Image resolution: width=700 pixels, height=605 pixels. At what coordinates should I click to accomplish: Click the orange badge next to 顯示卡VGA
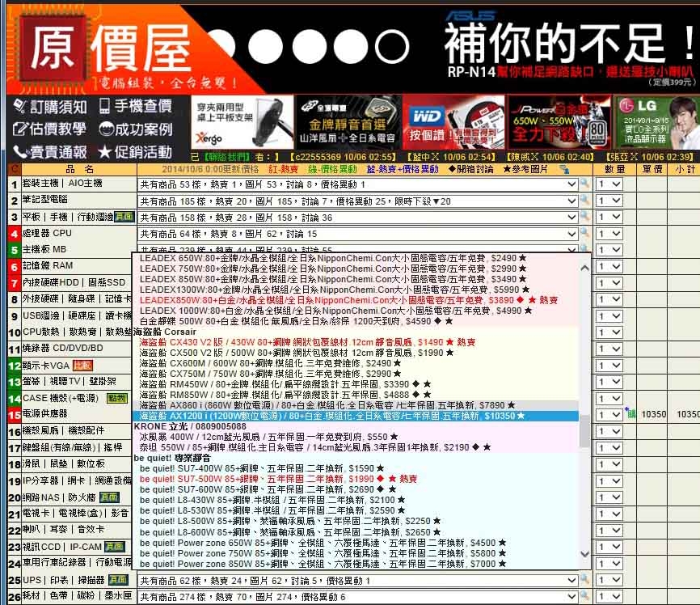82,366
